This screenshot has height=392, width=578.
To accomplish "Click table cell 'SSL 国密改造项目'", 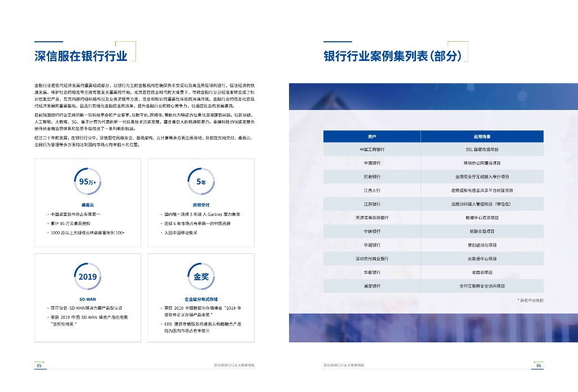I will point(482,149).
